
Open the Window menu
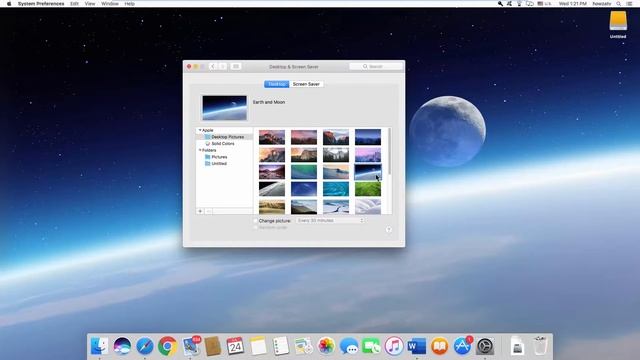tap(110, 4)
